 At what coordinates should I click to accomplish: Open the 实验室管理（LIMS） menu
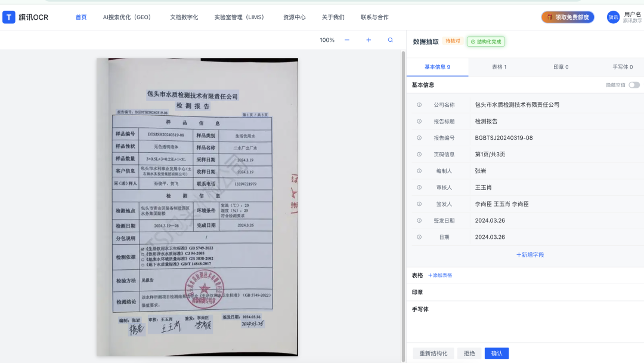(239, 17)
